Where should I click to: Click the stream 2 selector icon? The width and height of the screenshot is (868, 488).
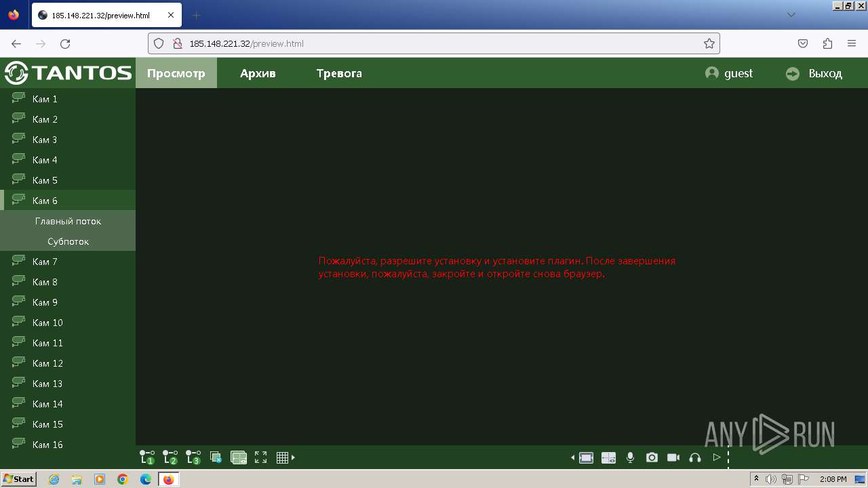pos(170,457)
